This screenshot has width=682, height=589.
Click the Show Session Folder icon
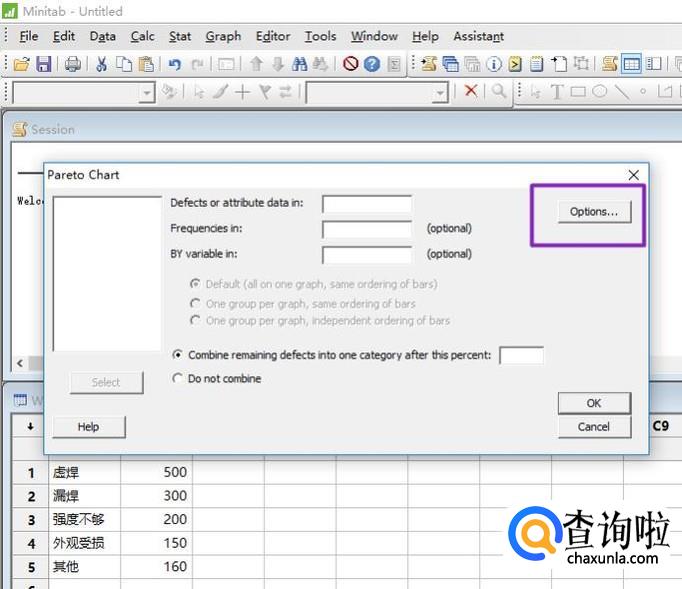click(429, 64)
